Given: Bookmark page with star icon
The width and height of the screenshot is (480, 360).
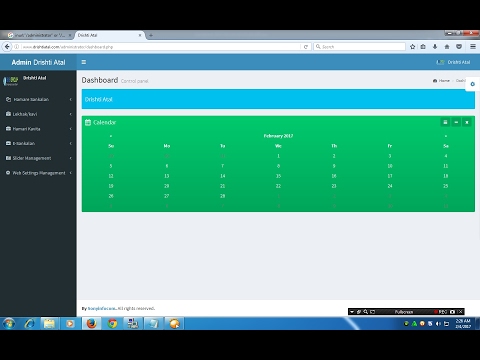Looking at the screenshot, I should coord(412,47).
